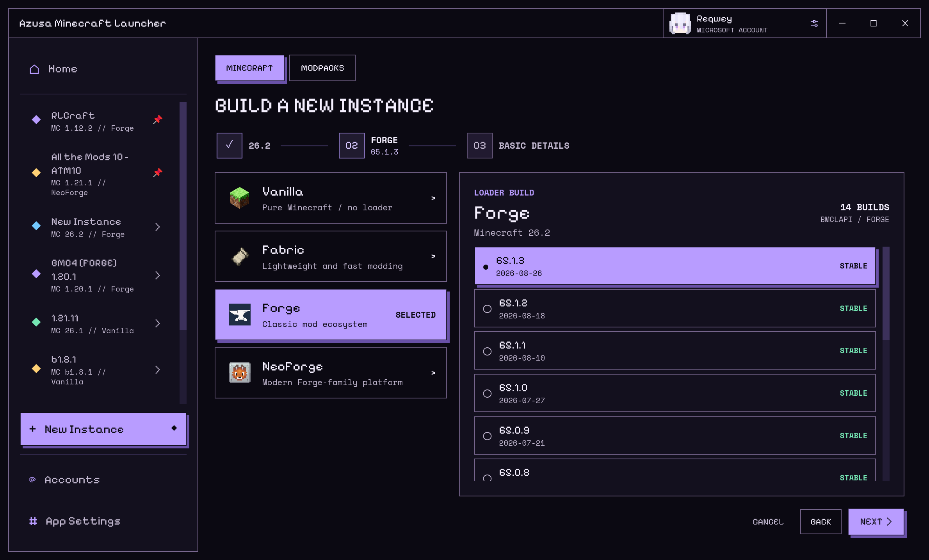Viewport: 929px width, 560px height.
Task: Select Forge build 65.1.2 radio button
Action: [x=487, y=309]
